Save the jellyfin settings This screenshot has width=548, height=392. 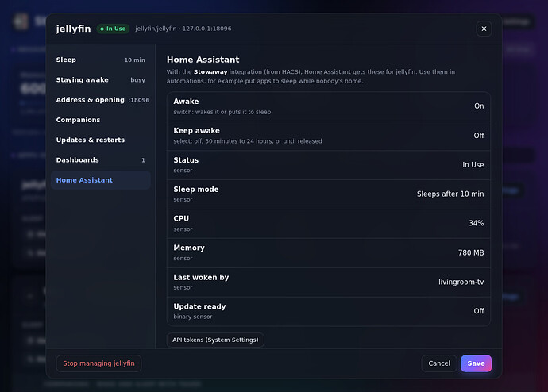coord(476,363)
